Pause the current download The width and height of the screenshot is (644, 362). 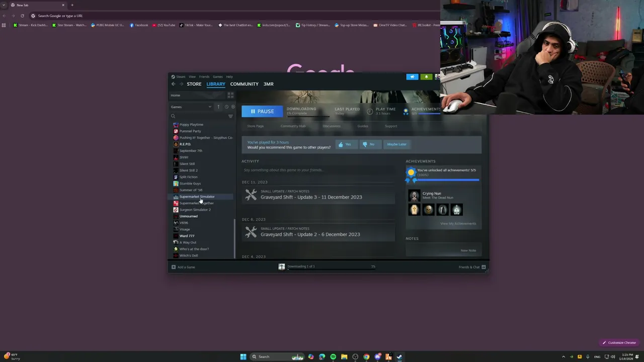click(262, 111)
